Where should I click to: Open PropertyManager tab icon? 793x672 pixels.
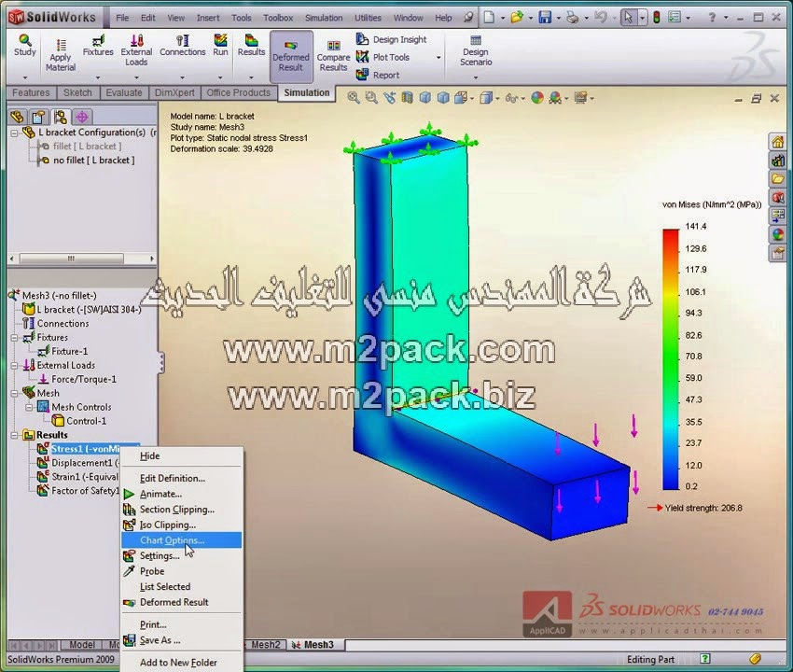[38, 118]
